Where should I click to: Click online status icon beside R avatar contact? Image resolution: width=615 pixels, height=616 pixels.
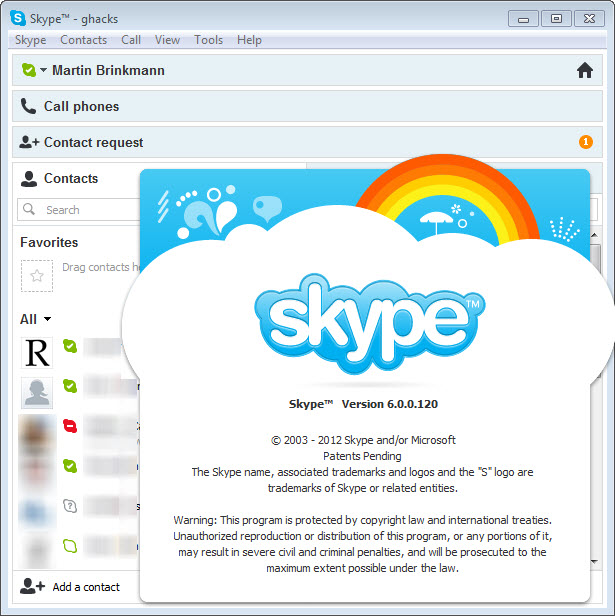click(x=70, y=346)
